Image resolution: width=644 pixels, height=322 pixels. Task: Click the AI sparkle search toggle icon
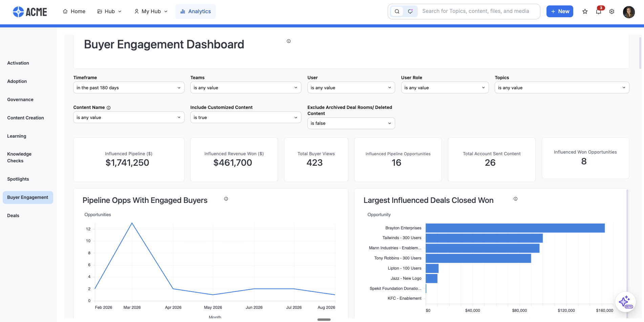410,11
